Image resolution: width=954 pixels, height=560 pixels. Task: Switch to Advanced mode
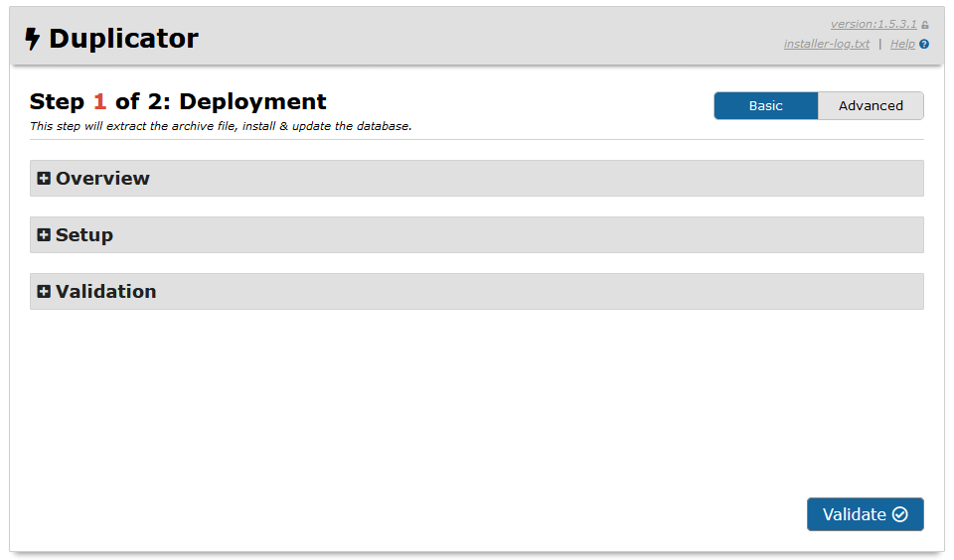(871, 106)
